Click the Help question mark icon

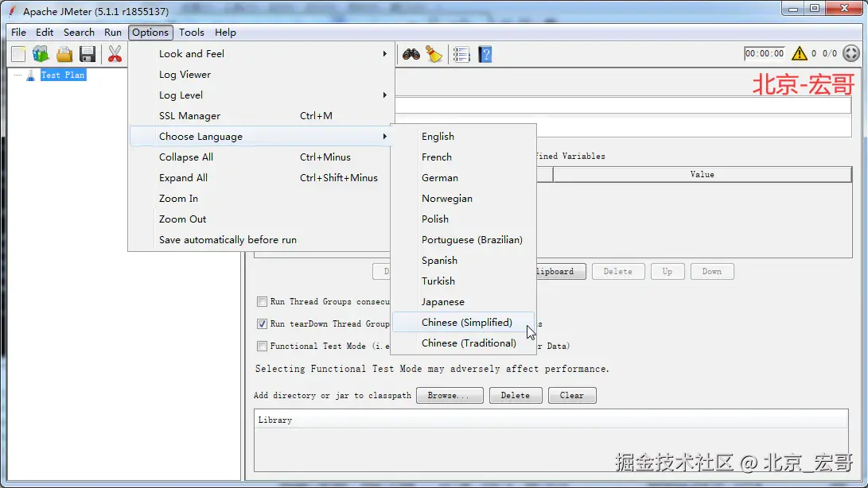pyautogui.click(x=485, y=54)
